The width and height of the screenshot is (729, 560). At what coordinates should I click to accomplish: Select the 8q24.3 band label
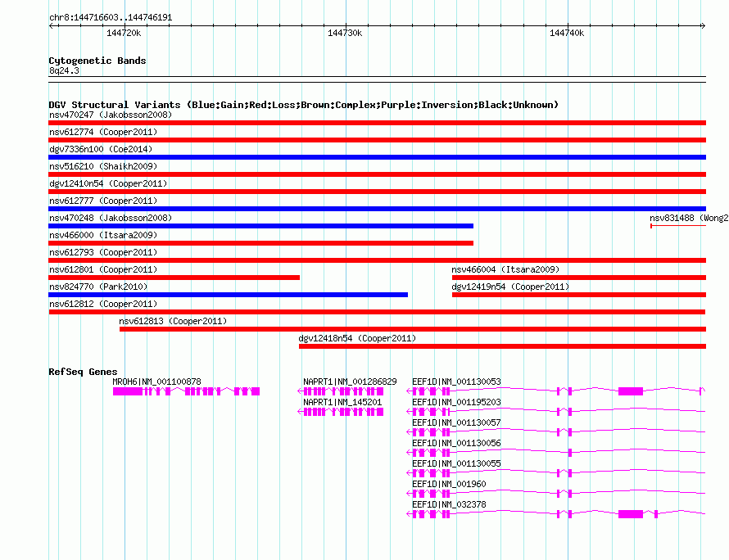[x=64, y=70]
